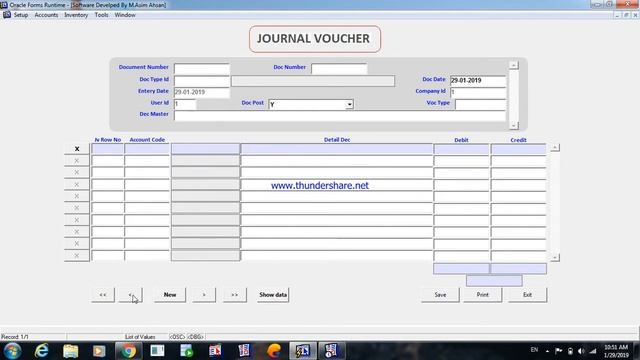Click first row Credit cell

coord(518,149)
